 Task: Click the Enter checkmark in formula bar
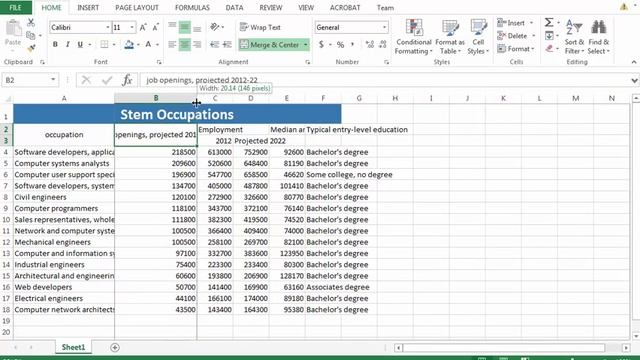click(107, 80)
